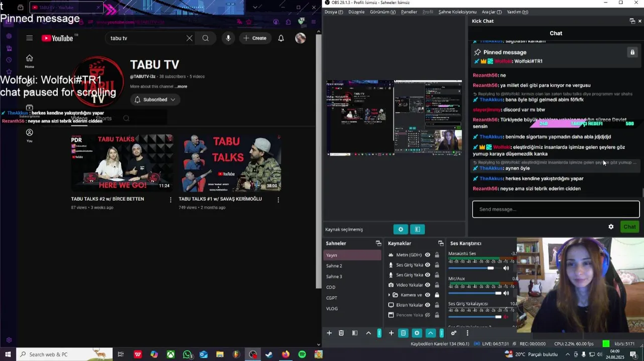Hide the Metin (GDI+) source
This screenshot has width=644, height=361.
428,255
